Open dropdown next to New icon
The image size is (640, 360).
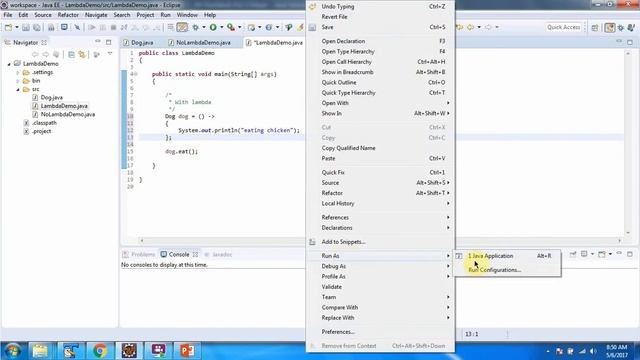point(17,27)
